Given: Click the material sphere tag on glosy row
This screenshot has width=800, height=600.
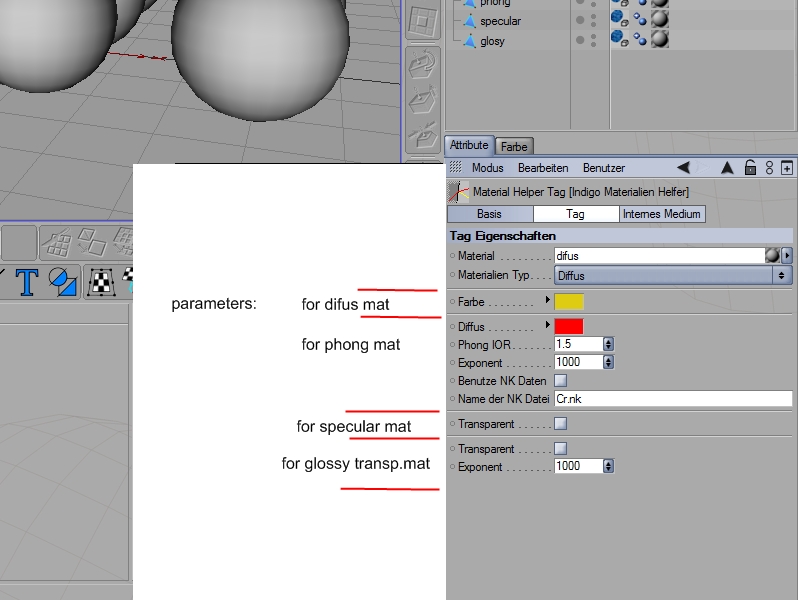Looking at the screenshot, I should [x=660, y=40].
